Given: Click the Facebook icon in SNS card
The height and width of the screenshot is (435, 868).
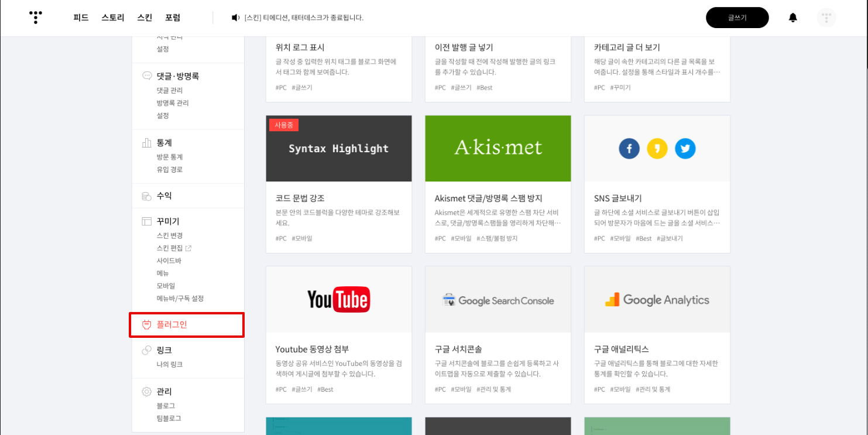Looking at the screenshot, I should pyautogui.click(x=629, y=149).
